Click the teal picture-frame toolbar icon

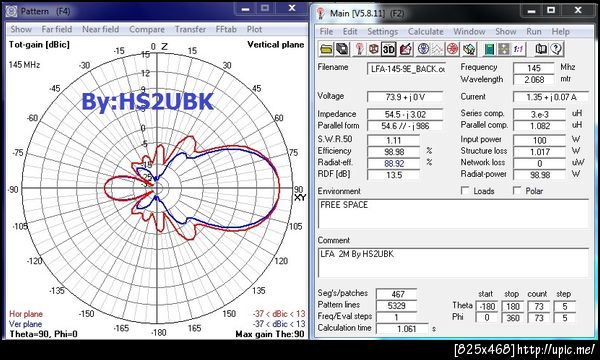(x=469, y=49)
